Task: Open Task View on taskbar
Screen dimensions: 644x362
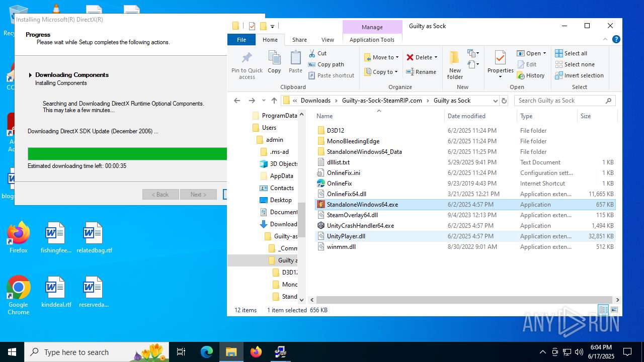Action: point(181,352)
